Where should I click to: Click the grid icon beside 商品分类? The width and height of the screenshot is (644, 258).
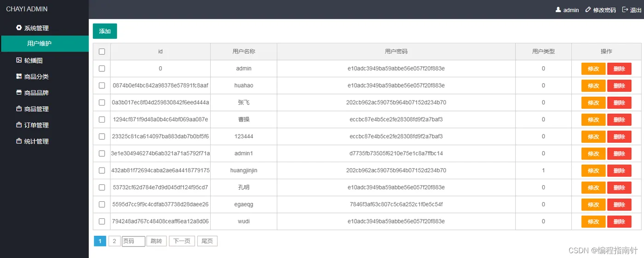(19, 76)
